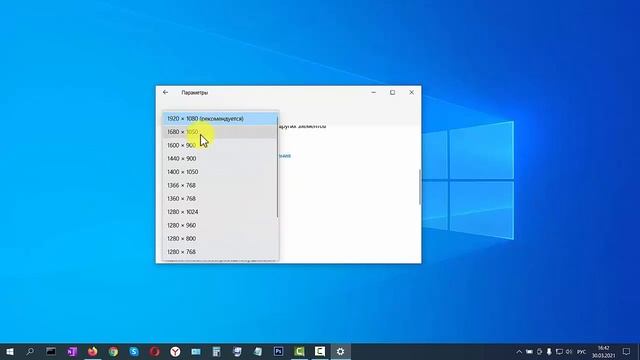This screenshot has height=360, width=640.
Task: Launch Firefox from the taskbar
Action: coord(93,351)
